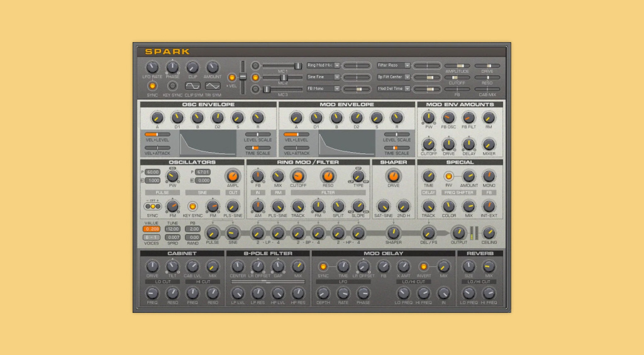This screenshot has width=644, height=355.
Task: Click the AMPLITUDE mini slider
Action: 457,66
